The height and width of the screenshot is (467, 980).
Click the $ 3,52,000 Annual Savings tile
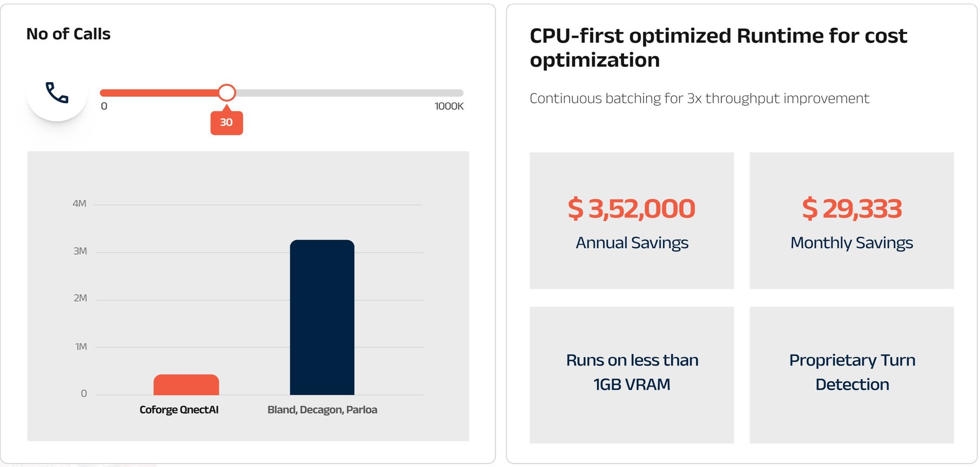pos(632,220)
